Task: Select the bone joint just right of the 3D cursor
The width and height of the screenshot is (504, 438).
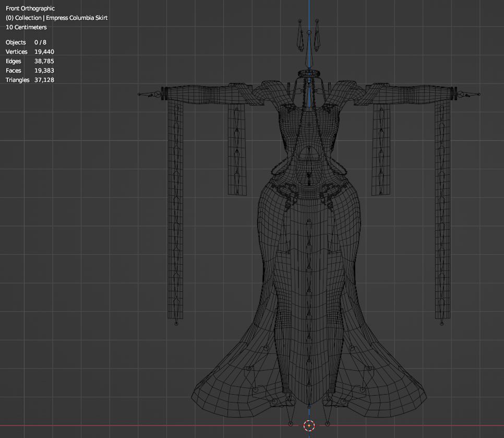Action: (327, 423)
